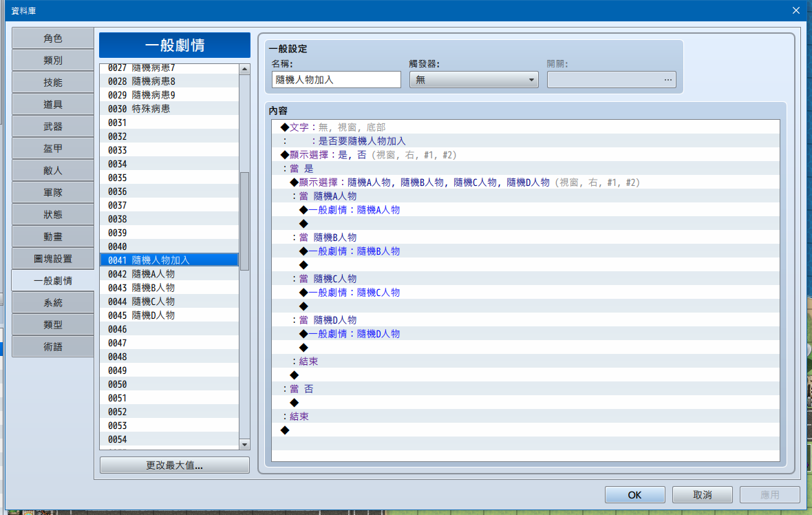Select empty entry 0054
This screenshot has width=812, height=515.
pos(169,439)
